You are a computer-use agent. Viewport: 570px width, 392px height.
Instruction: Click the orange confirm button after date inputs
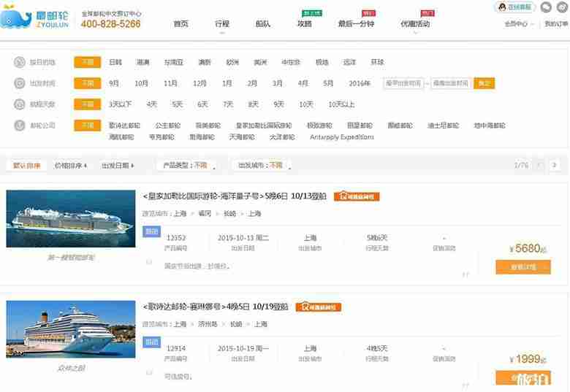(x=484, y=83)
